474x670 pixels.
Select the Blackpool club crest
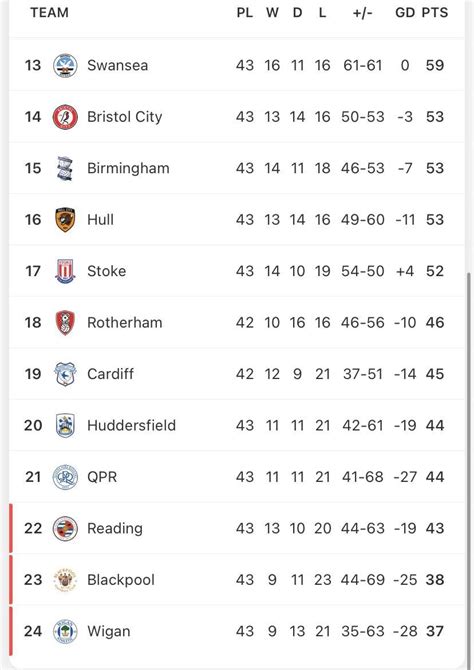tap(65, 580)
